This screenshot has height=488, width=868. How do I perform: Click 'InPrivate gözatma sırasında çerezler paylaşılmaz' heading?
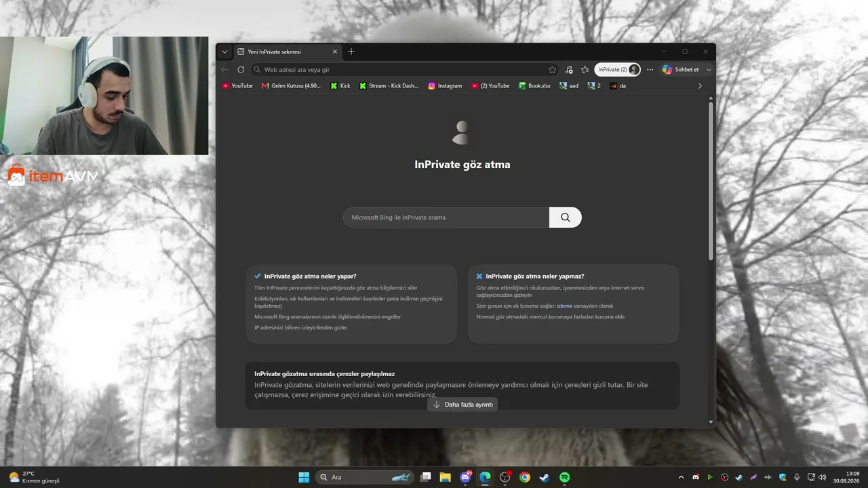(x=325, y=373)
